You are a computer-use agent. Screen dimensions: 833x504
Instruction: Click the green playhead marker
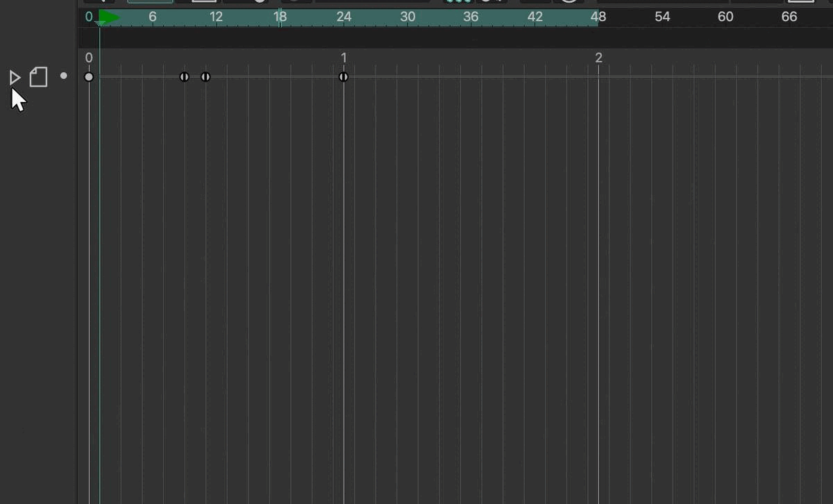click(108, 17)
